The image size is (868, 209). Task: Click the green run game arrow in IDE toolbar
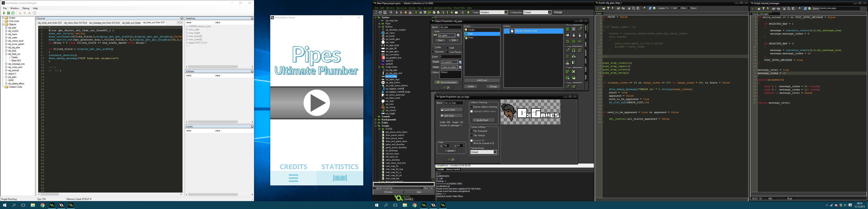397,12
